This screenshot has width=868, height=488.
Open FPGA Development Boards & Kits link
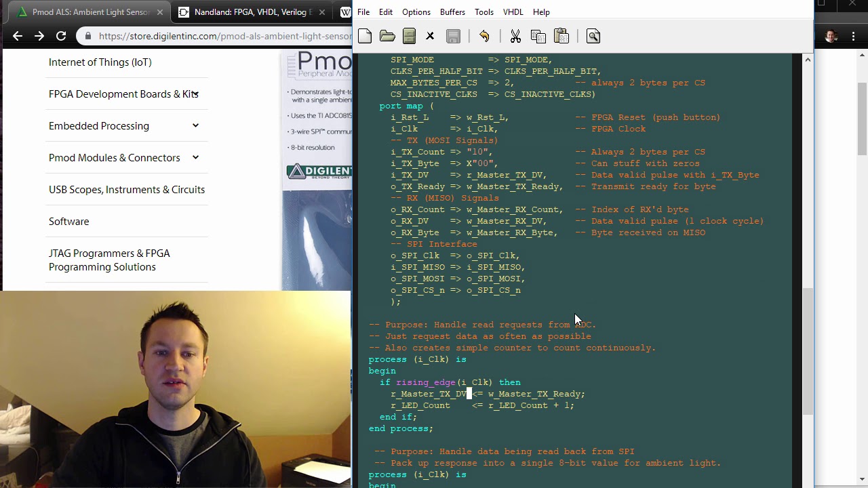point(122,94)
